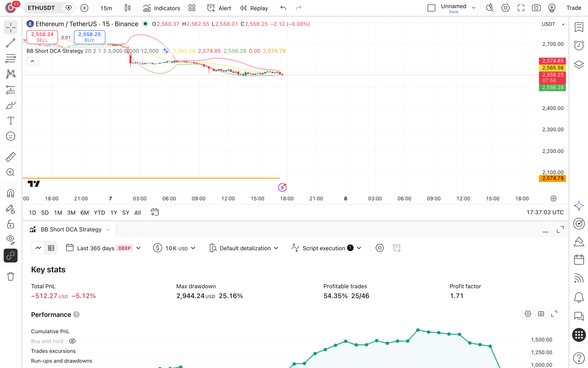Viewport: 588px width, 368px height.
Task: Click the Alert button
Action: pyautogui.click(x=219, y=8)
